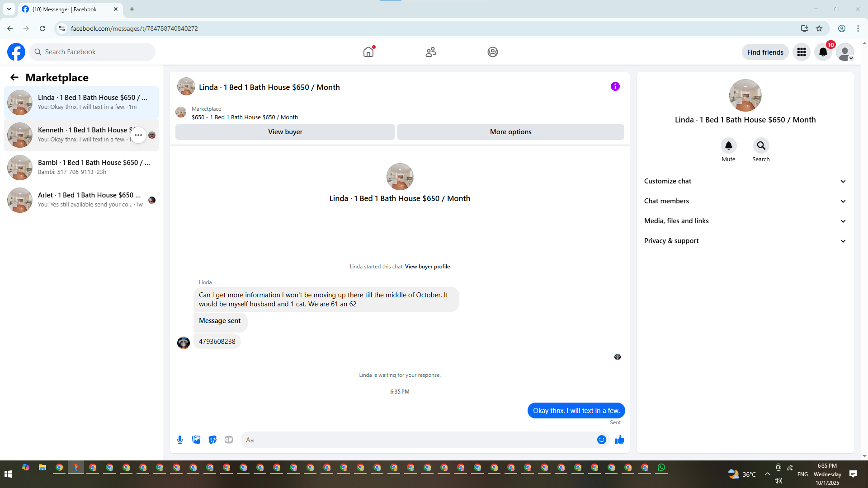Bookmark this page with the star icon

pyautogui.click(x=819, y=28)
